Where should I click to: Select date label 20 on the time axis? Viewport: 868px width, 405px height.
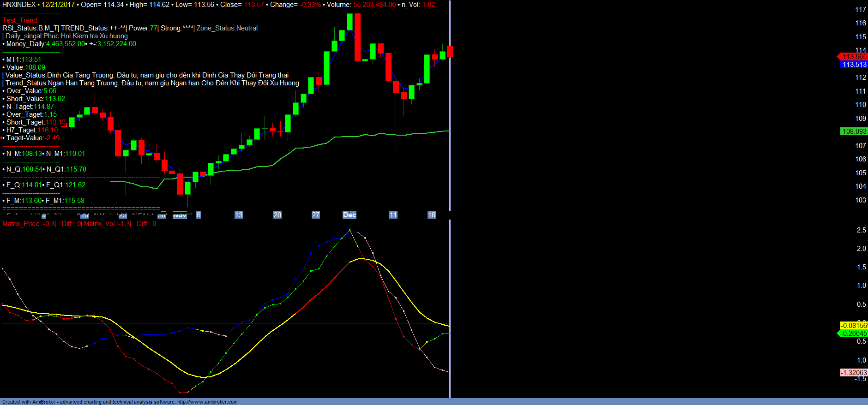pyautogui.click(x=277, y=215)
